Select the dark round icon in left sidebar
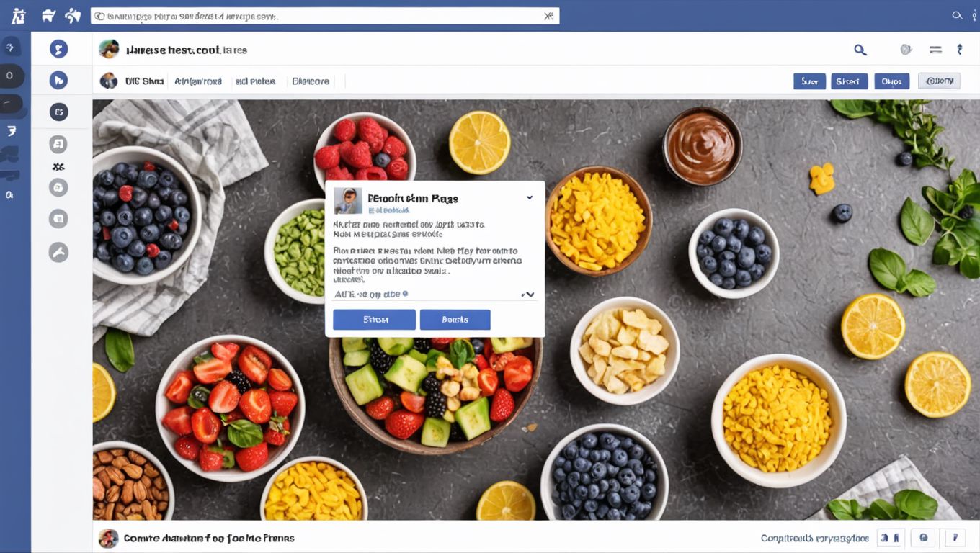This screenshot has width=980, height=553. pos(58,112)
